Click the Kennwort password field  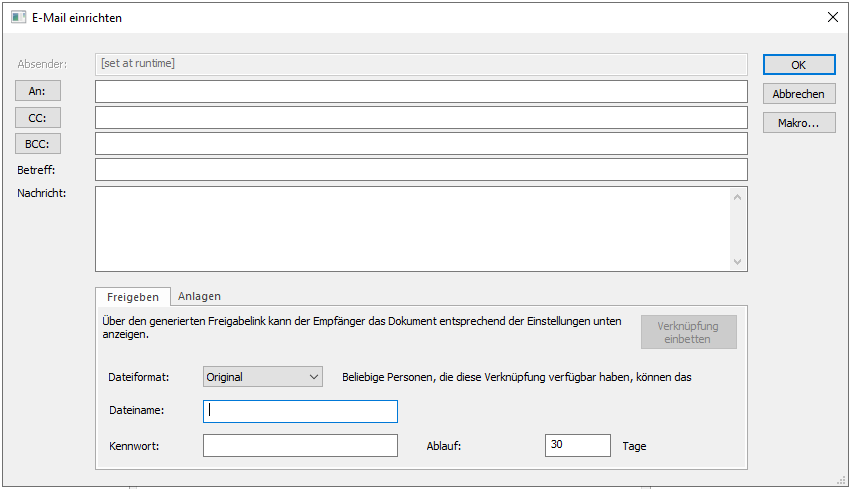pos(300,446)
